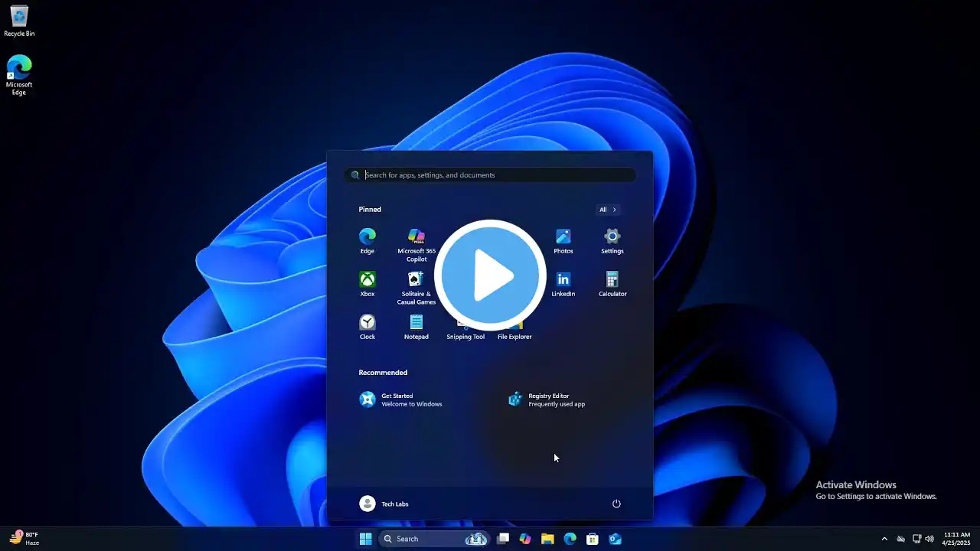Open Settings from the pinned apps

tap(612, 241)
